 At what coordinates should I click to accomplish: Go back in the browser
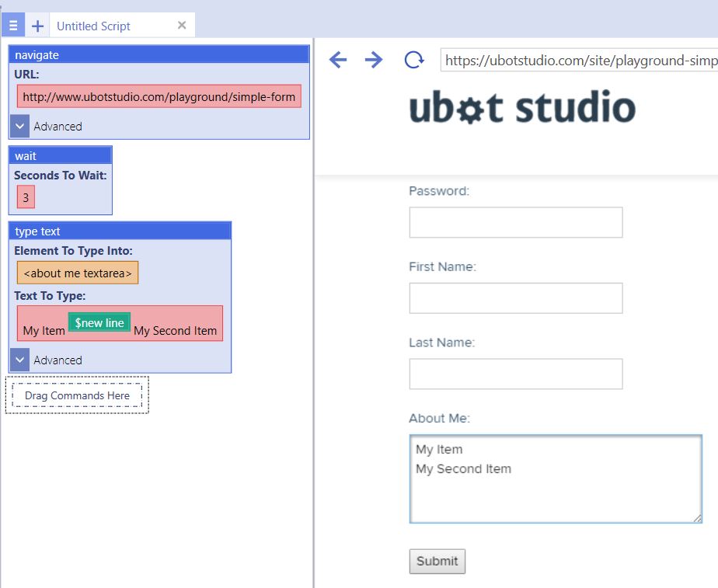coord(338,60)
